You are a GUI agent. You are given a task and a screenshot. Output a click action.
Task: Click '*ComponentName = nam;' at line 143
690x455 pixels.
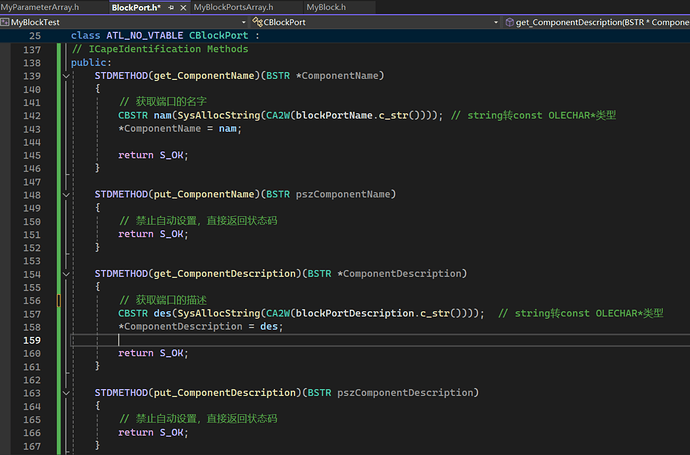pos(180,128)
